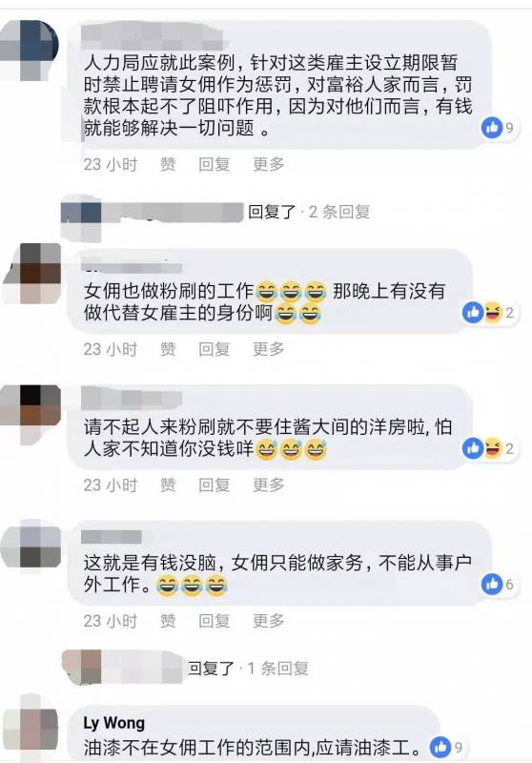The image size is (532, 763).
Task: Click the like icon on Ly Wong's comment
Action: [x=440, y=747]
